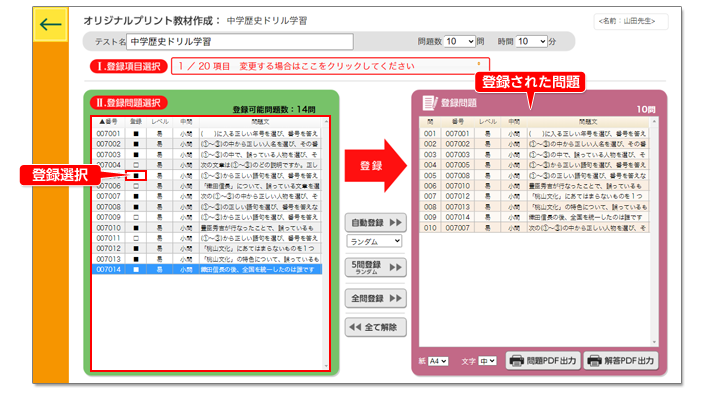Click the 問題文 header in registered list

(x=588, y=122)
